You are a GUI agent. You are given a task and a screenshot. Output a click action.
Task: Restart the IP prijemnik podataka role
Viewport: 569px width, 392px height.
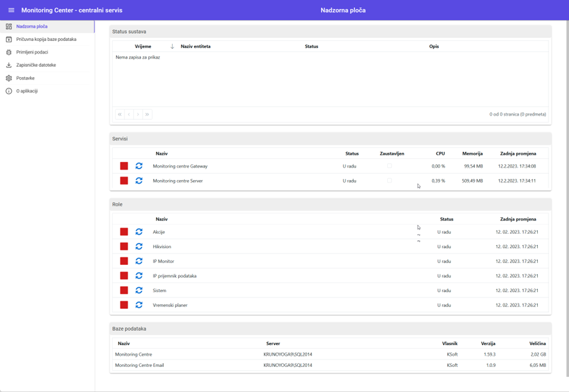[x=139, y=276]
